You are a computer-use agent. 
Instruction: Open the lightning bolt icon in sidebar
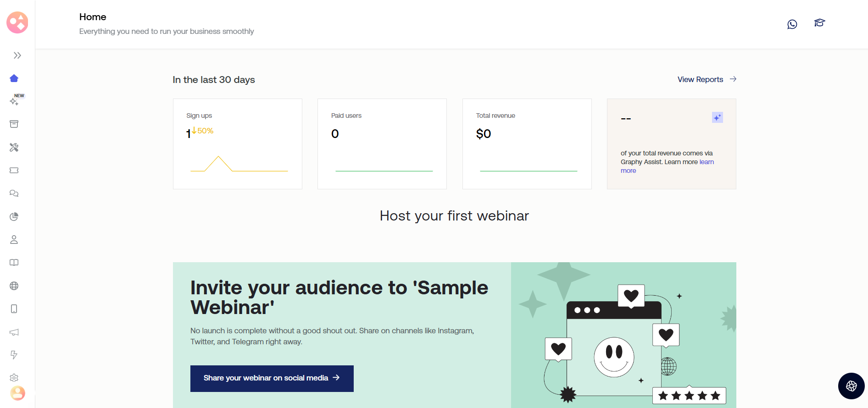pos(14,355)
